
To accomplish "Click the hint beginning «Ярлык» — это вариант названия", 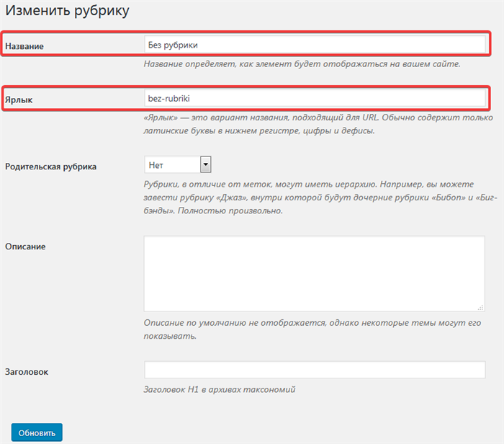I will (318, 124).
